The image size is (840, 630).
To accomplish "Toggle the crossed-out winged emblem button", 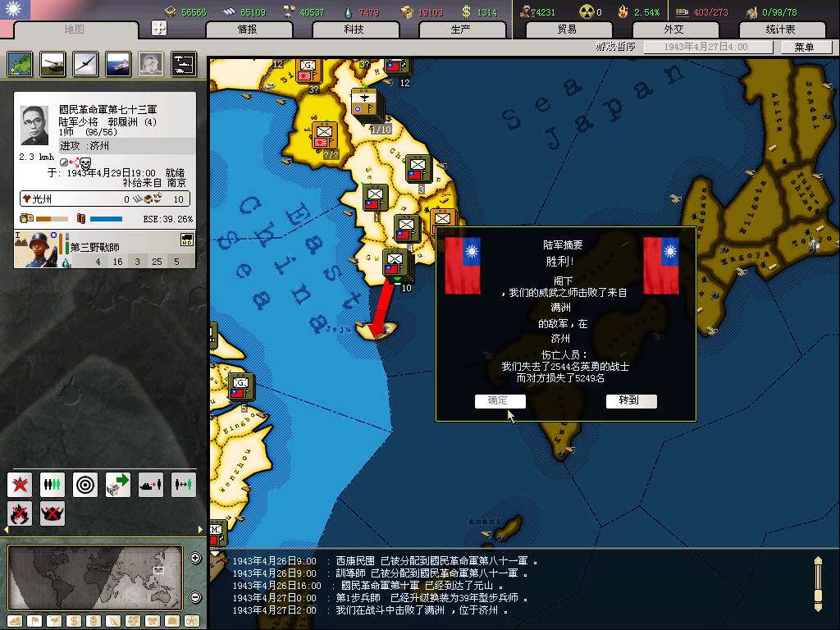I will coord(52,514).
